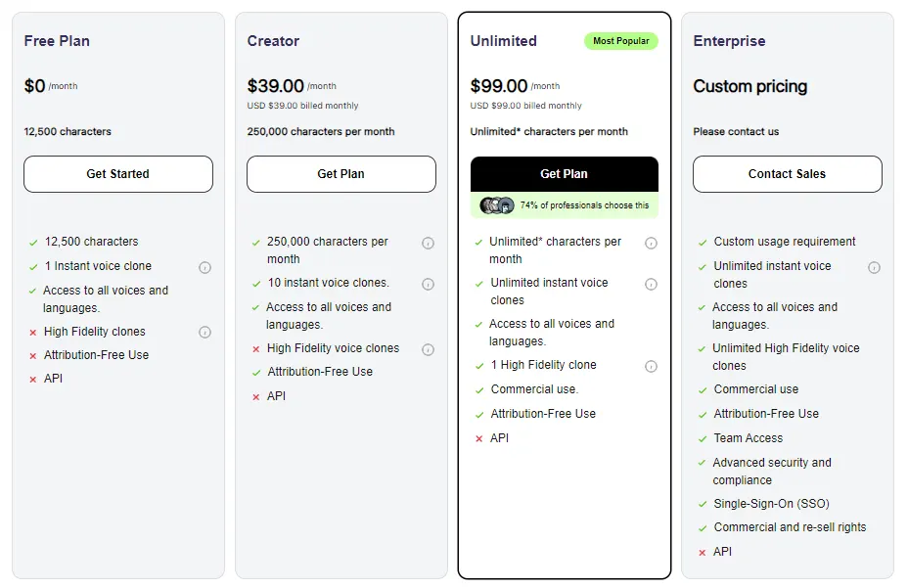Image resolution: width=908 pixels, height=588 pixels.
Task: Click info icon beside Enterprise Unlimited instant voice clones
Action: [874, 267]
